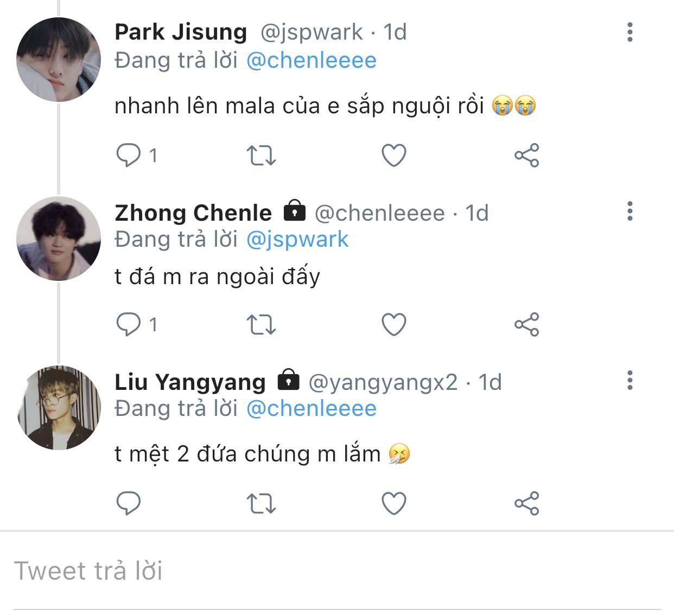The height and width of the screenshot is (616, 674).
Task: Reply to Liu Yangyang's tweet
Action: 129,503
